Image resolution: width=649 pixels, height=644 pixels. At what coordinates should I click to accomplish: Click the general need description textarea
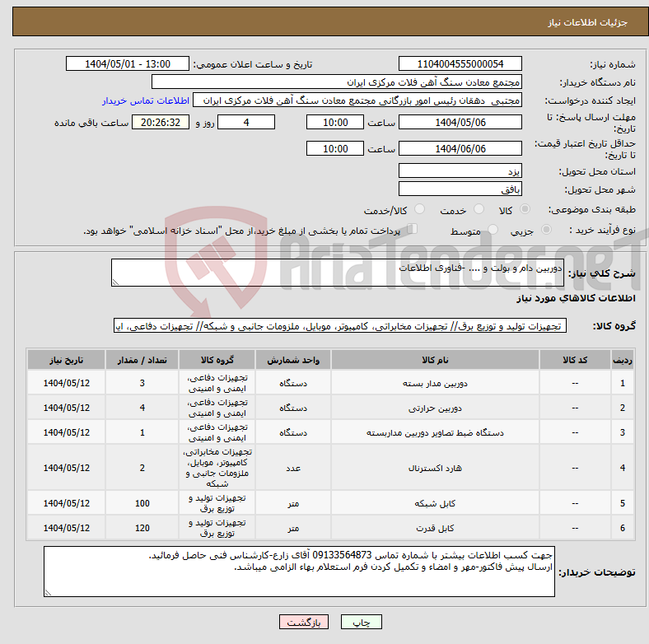tap(338, 273)
